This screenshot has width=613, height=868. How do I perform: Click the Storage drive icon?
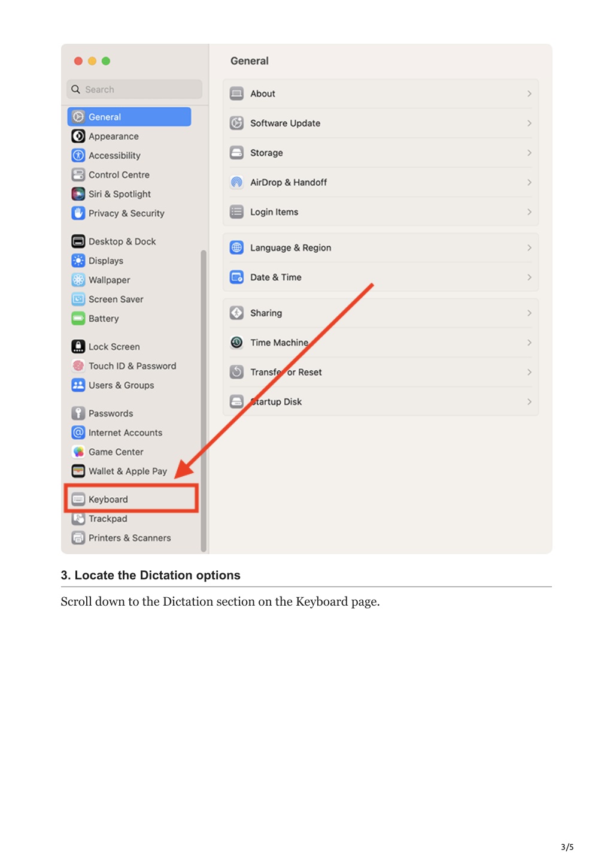click(237, 153)
